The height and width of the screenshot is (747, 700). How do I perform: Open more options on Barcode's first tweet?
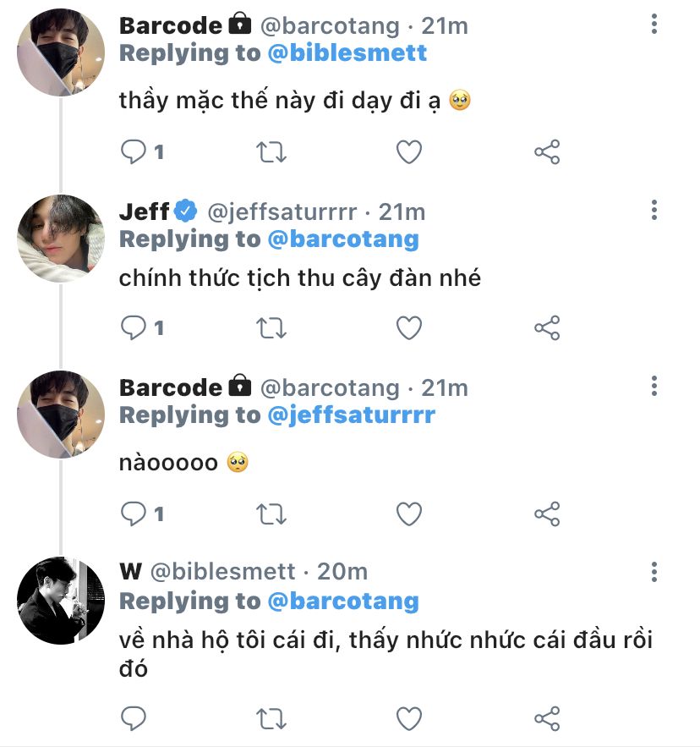(654, 24)
